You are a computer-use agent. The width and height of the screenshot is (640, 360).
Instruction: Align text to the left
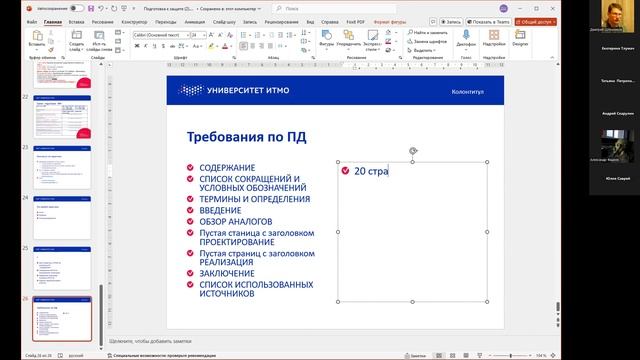coord(244,46)
